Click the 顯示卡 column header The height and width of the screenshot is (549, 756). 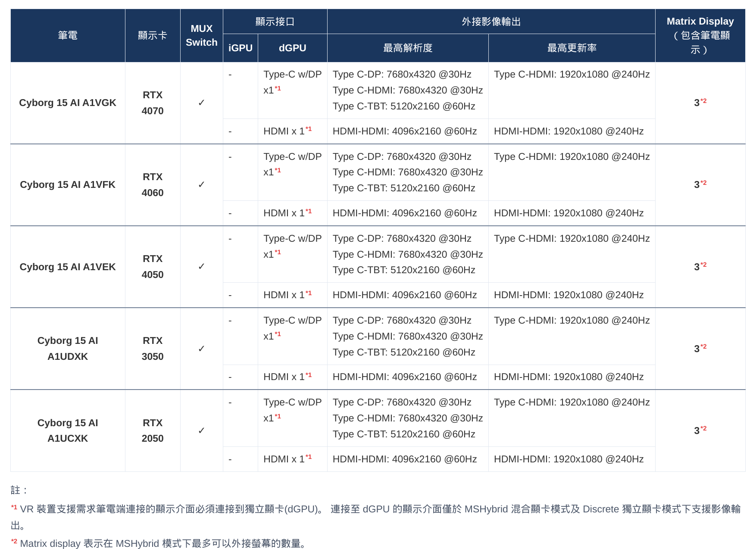[x=153, y=35]
